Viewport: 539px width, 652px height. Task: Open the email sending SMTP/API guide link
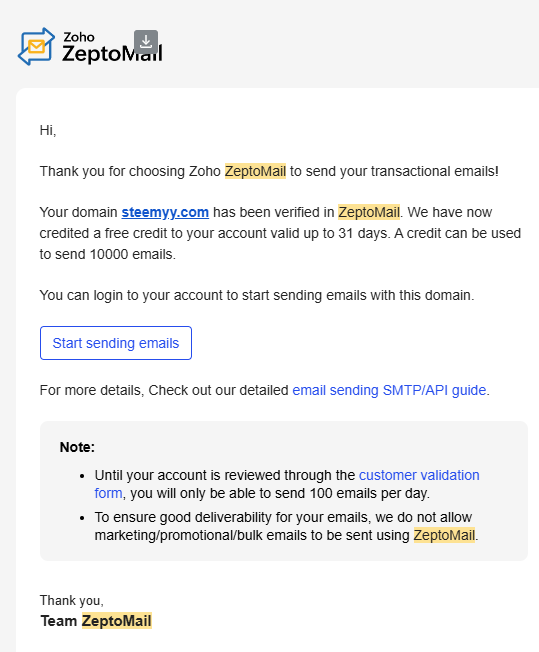[389, 390]
